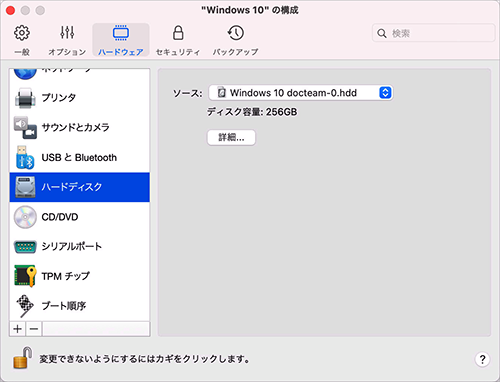Screen dimensions: 500x382
Task: Switch to the オプション tab label
Action: click(x=67, y=52)
